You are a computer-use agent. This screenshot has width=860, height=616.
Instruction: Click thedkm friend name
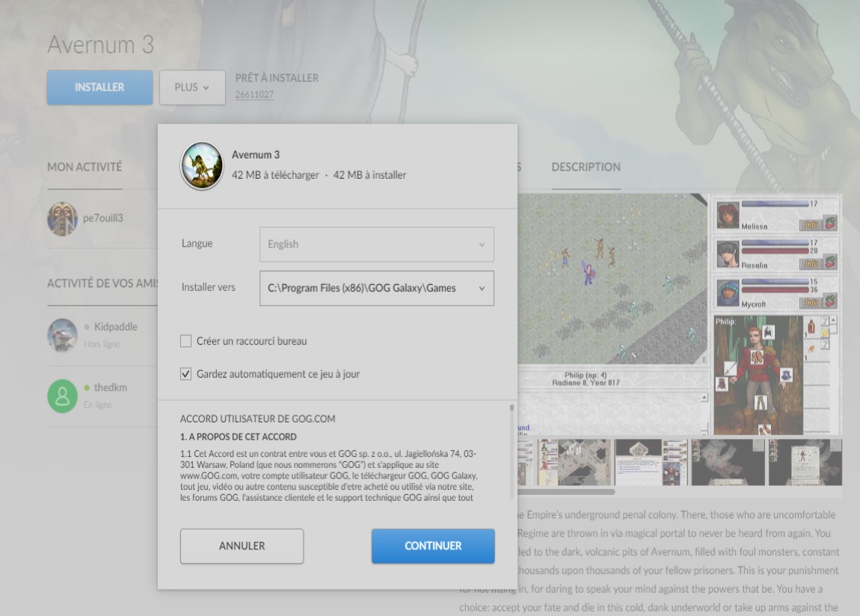pyautogui.click(x=110, y=387)
